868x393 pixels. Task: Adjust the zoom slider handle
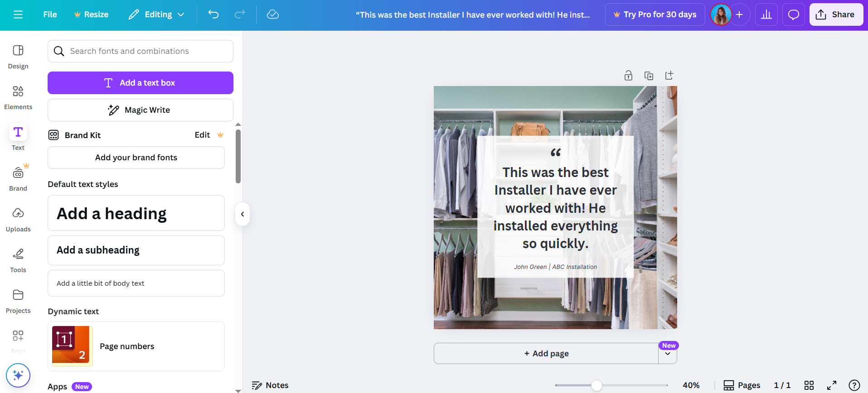[x=596, y=385]
